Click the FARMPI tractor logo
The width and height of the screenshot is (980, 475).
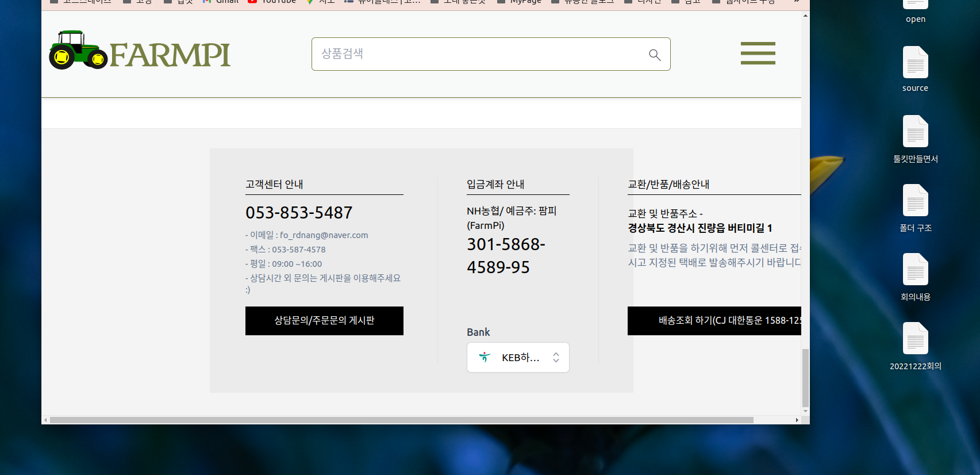(140, 50)
